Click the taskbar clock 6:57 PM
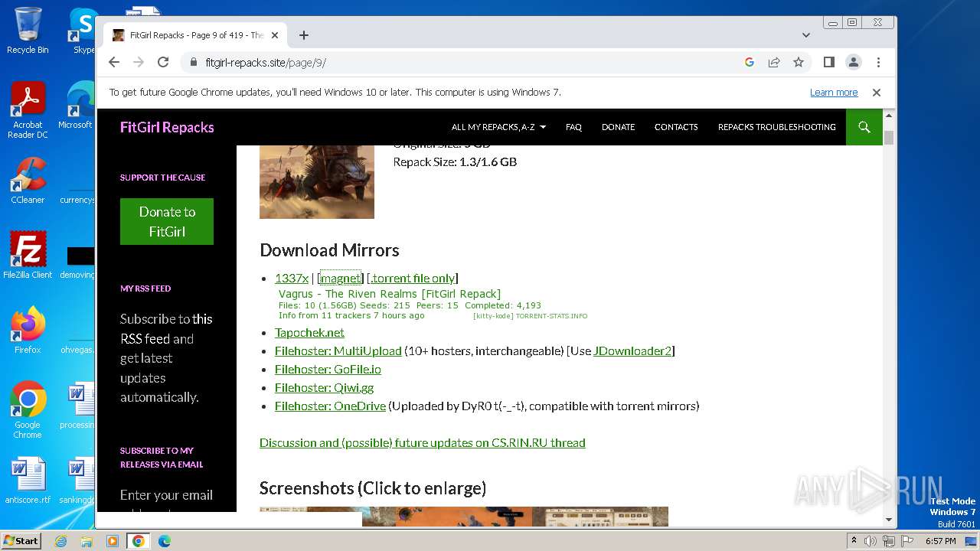Screen dimensions: 980x551 [x=940, y=541]
